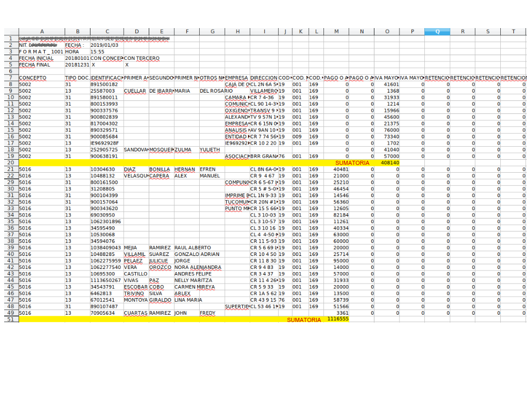This screenshot has height=399, width=532.
Task: Click the TIPO DOC. header cell
Action: click(x=76, y=78)
